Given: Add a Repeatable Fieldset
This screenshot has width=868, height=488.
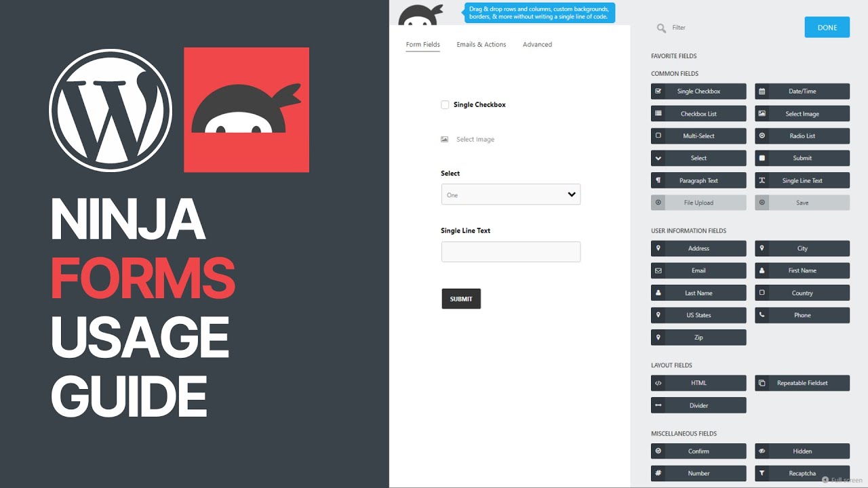Looking at the screenshot, I should pos(802,383).
